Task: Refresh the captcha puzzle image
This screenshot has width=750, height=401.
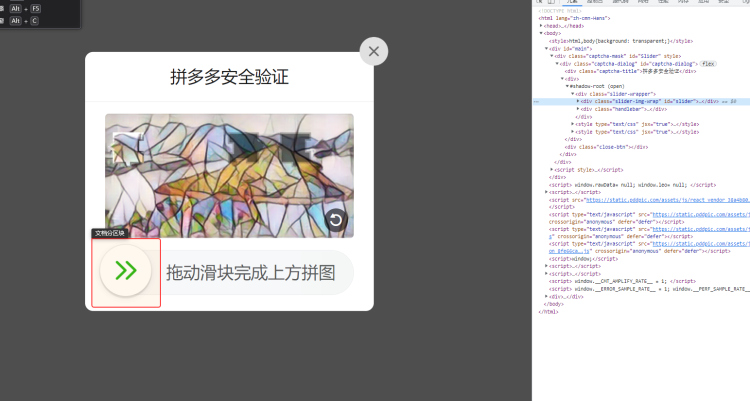Action: click(336, 220)
